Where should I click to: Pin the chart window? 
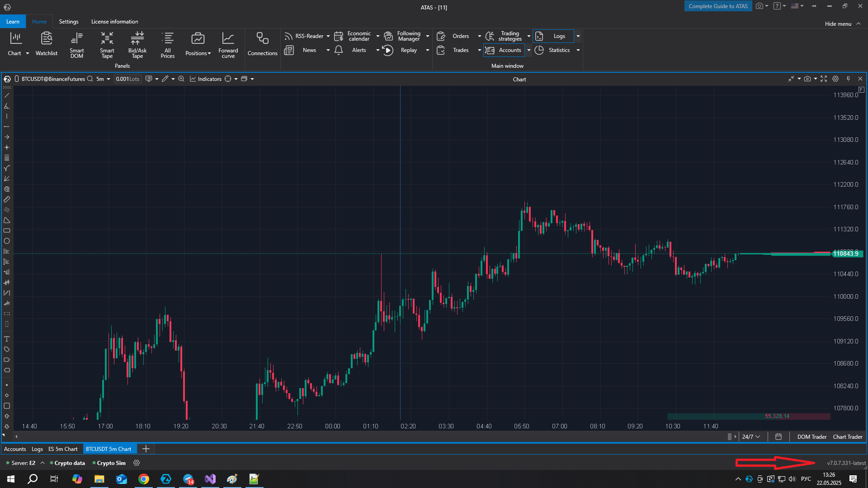click(x=848, y=79)
